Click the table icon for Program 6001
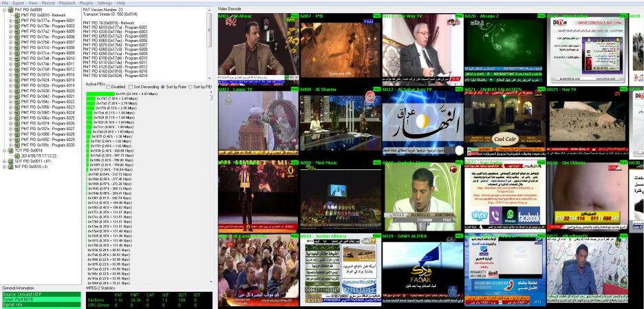644x309 pixels. click(17, 21)
